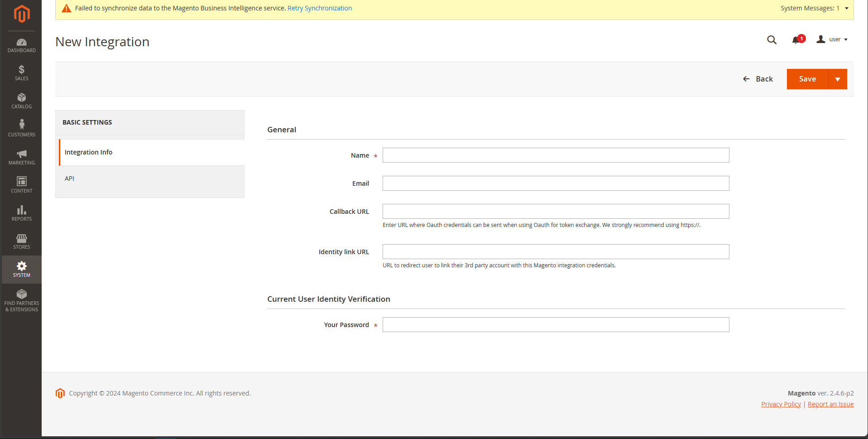Expand the Save button arrow options

(x=838, y=79)
